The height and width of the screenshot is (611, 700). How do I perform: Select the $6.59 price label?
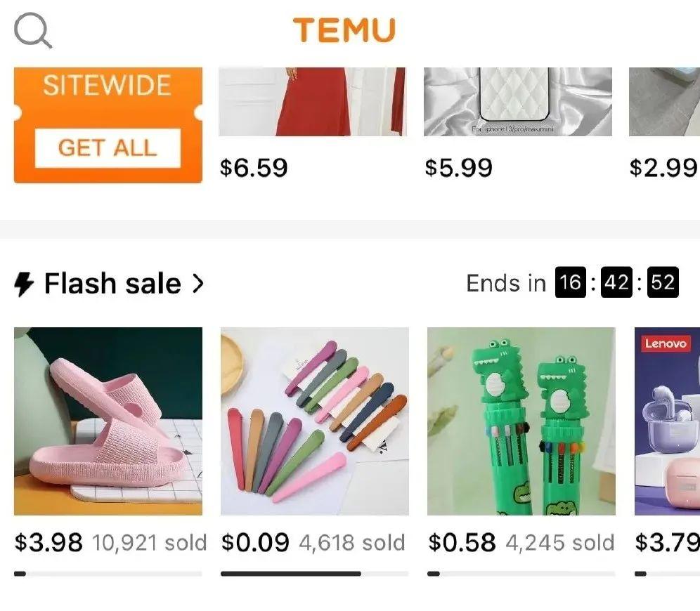click(254, 168)
